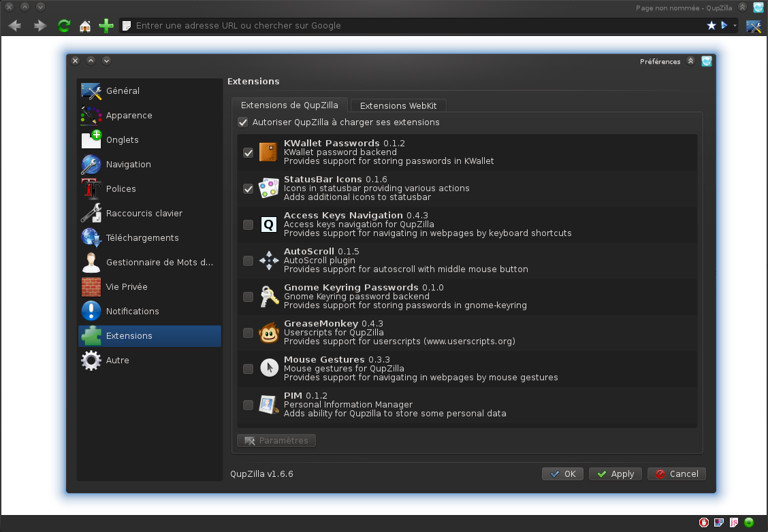The height and width of the screenshot is (532, 768).
Task: Reload the page with the green refresh icon
Action: (64, 25)
